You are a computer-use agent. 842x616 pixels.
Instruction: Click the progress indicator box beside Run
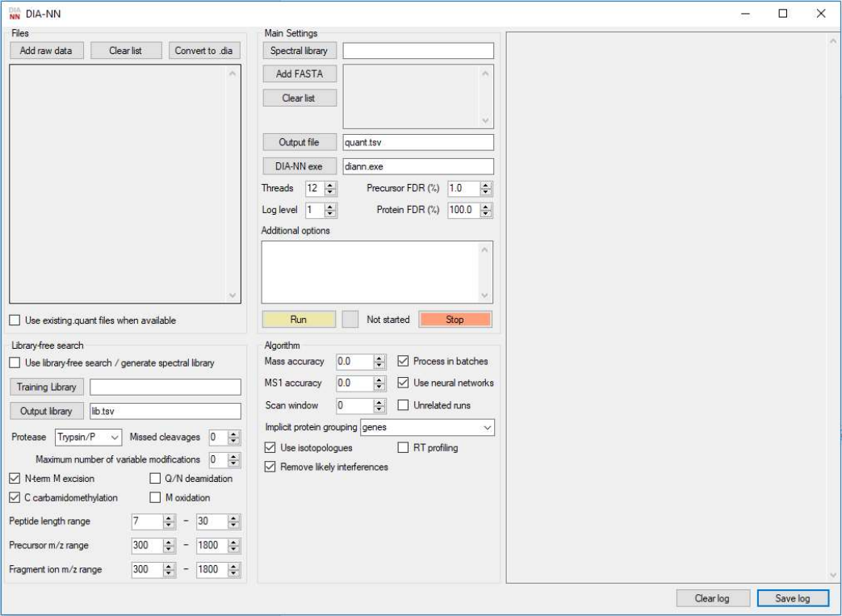point(350,320)
